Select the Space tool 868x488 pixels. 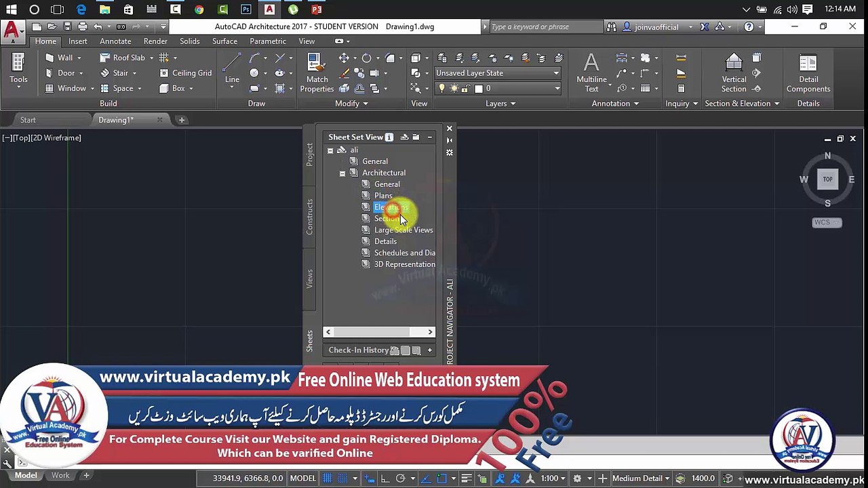tap(117, 88)
